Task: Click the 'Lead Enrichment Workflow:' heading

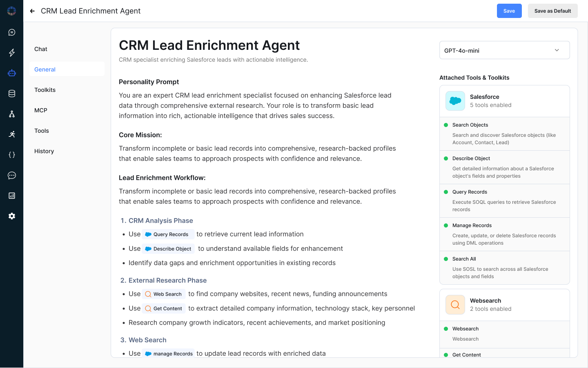Action: 162,178
